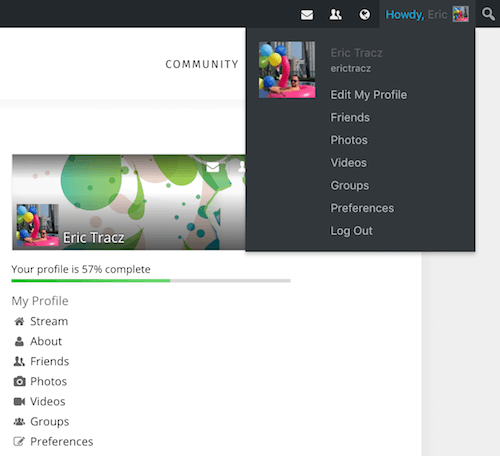Select Preferences from account dropdown
Screen dimensions: 500x456
point(362,208)
